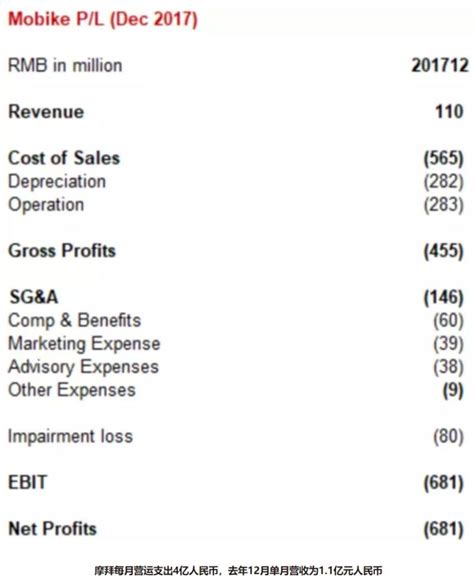Click the 201712 column header
Viewport: 474px width, 578px height.
click(440, 66)
